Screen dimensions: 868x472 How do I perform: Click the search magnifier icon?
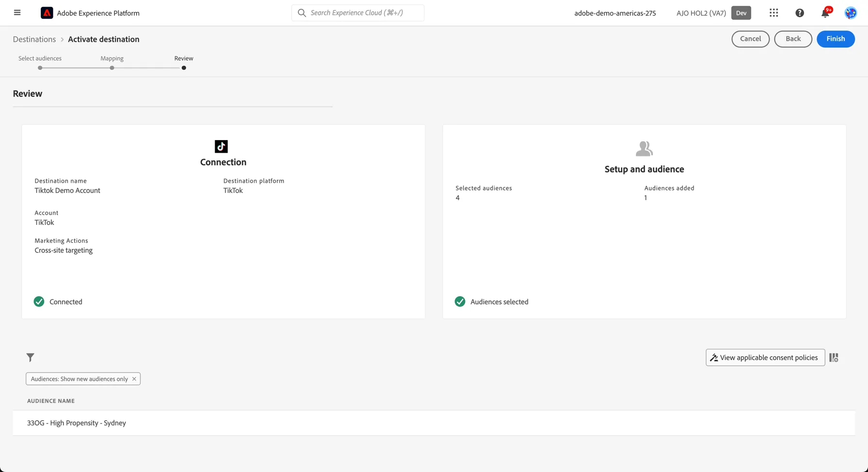pos(302,13)
